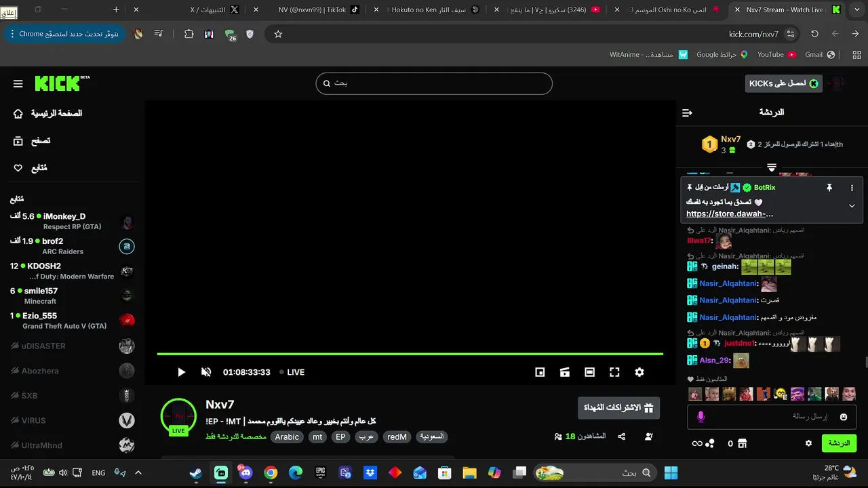Open Discord from the taskbar

[x=245, y=472]
